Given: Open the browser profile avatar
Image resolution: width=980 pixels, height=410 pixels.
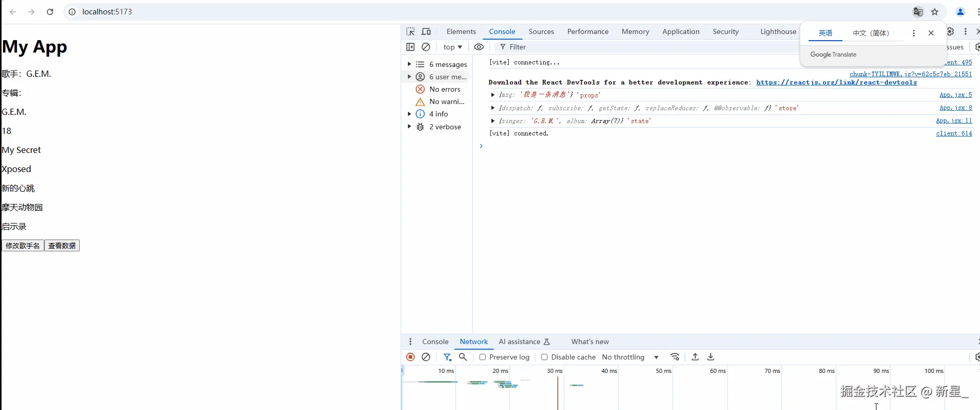Looking at the screenshot, I should click(960, 12).
